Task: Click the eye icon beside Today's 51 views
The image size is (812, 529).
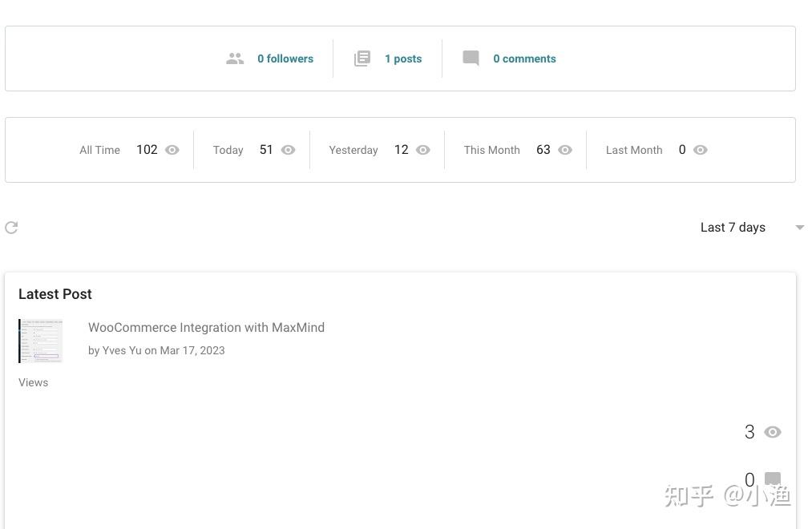Action: (x=289, y=150)
